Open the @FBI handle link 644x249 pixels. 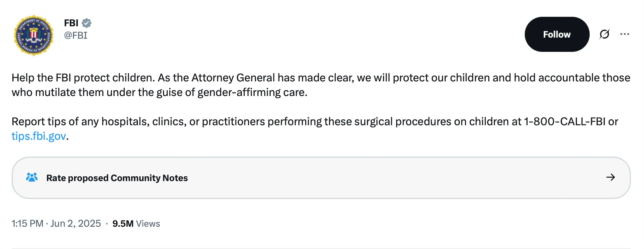click(76, 35)
